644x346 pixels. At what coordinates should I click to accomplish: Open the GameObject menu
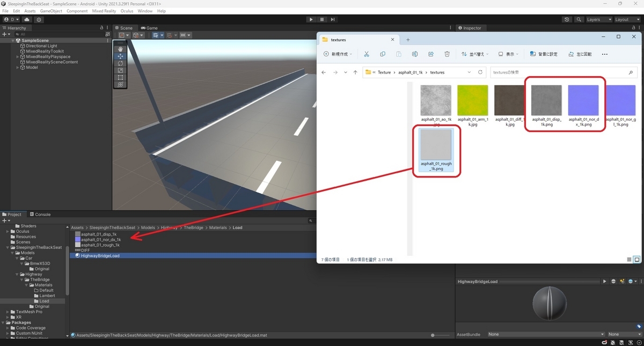(x=51, y=10)
